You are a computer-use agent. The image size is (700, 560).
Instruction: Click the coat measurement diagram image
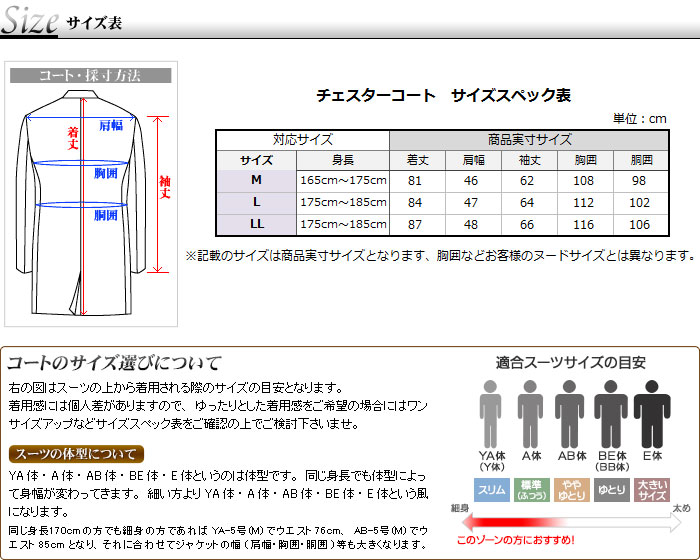click(91, 194)
